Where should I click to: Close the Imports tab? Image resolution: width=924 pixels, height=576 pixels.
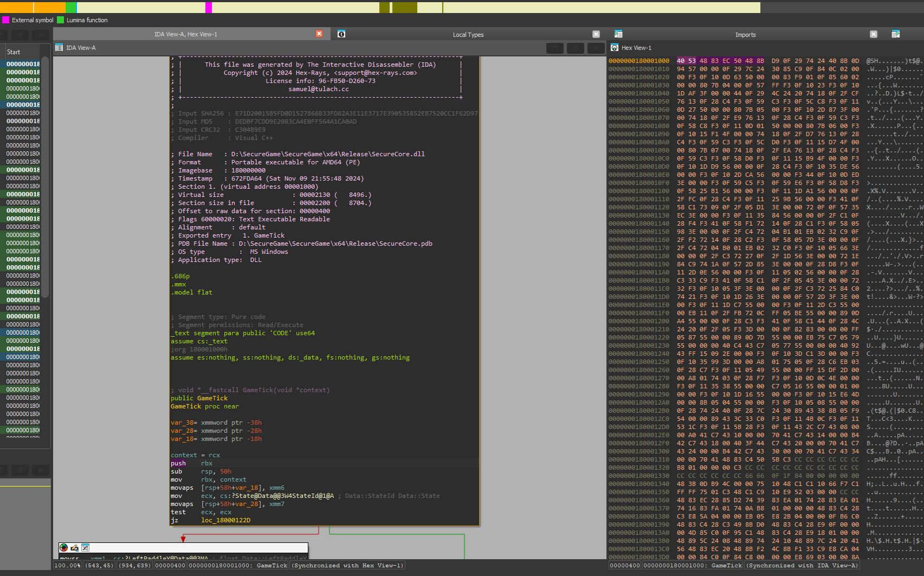click(874, 34)
